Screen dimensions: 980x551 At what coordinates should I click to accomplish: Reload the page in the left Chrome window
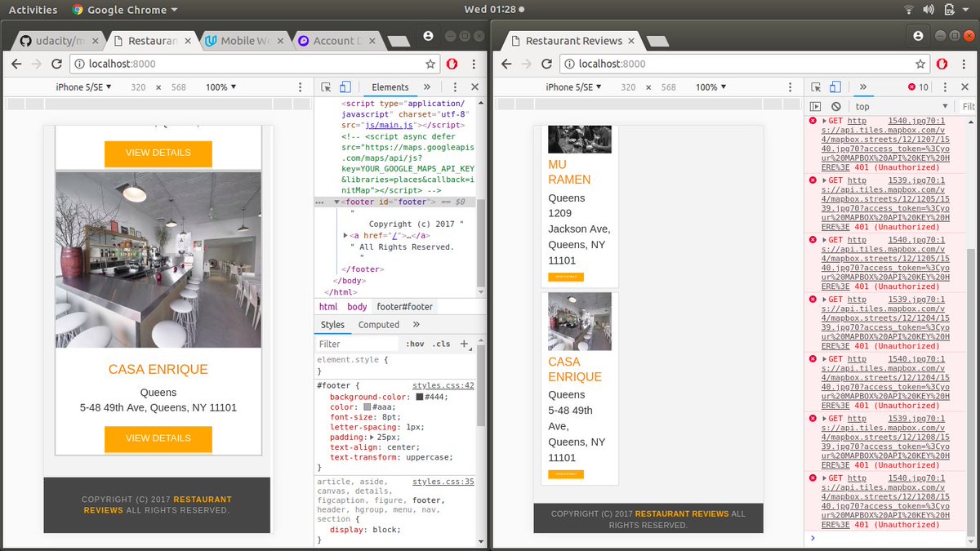(x=57, y=64)
